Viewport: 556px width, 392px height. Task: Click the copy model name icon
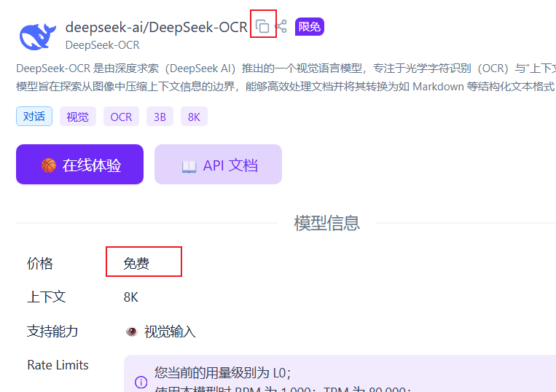point(262,27)
